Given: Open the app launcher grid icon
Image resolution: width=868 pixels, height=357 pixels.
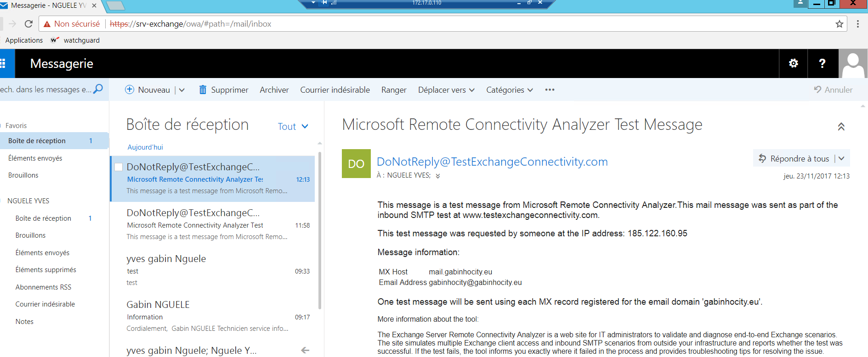Looking at the screenshot, I should [x=3, y=63].
